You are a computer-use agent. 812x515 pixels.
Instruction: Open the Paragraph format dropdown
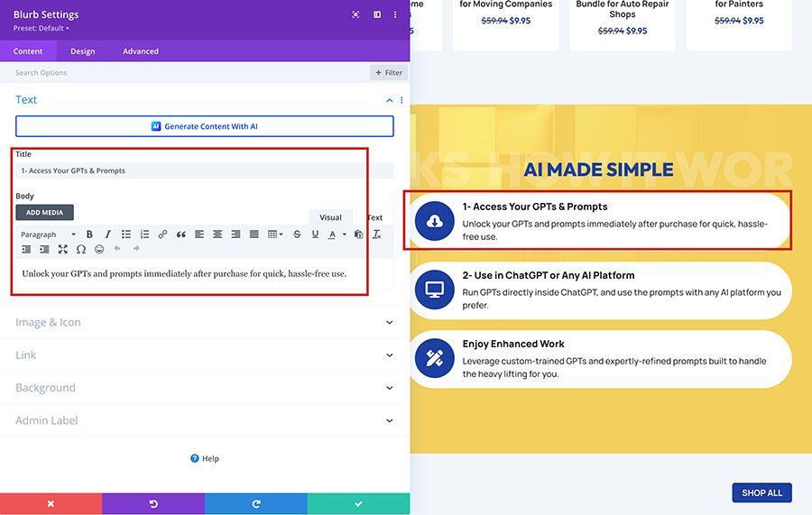coord(48,235)
